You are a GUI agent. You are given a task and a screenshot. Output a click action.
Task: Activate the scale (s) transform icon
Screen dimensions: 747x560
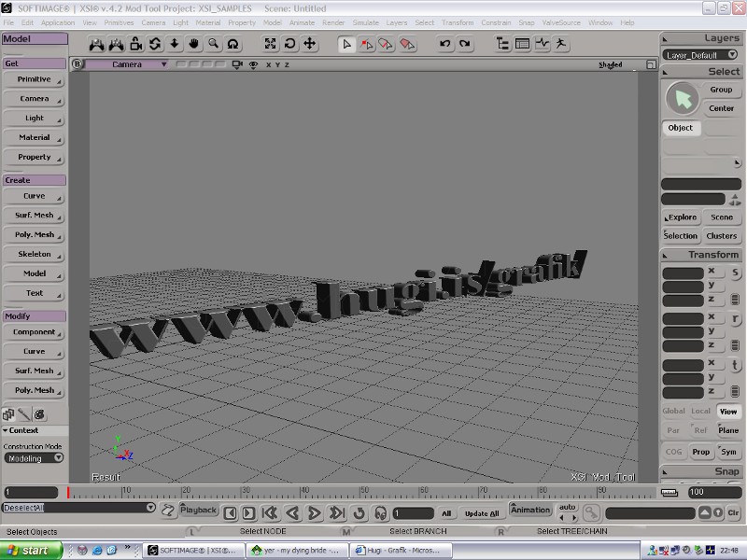coord(735,273)
